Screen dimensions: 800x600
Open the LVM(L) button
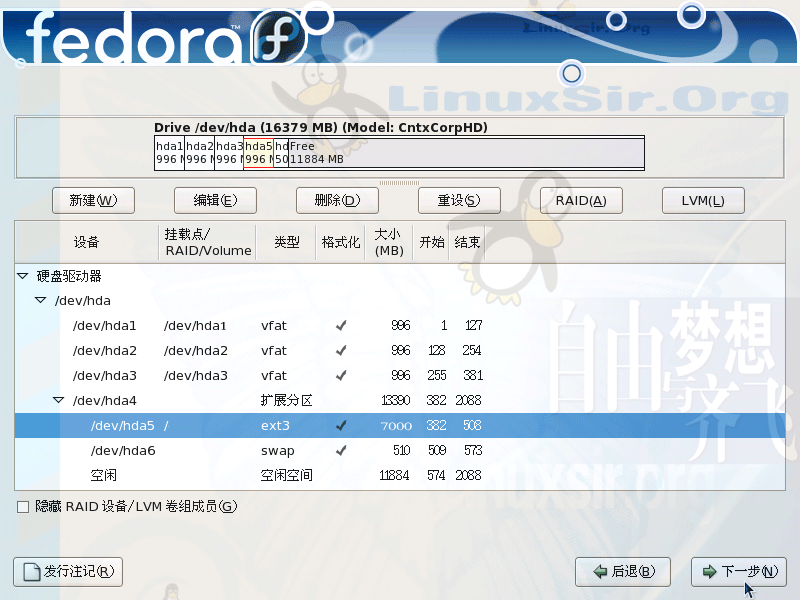pyautogui.click(x=703, y=201)
